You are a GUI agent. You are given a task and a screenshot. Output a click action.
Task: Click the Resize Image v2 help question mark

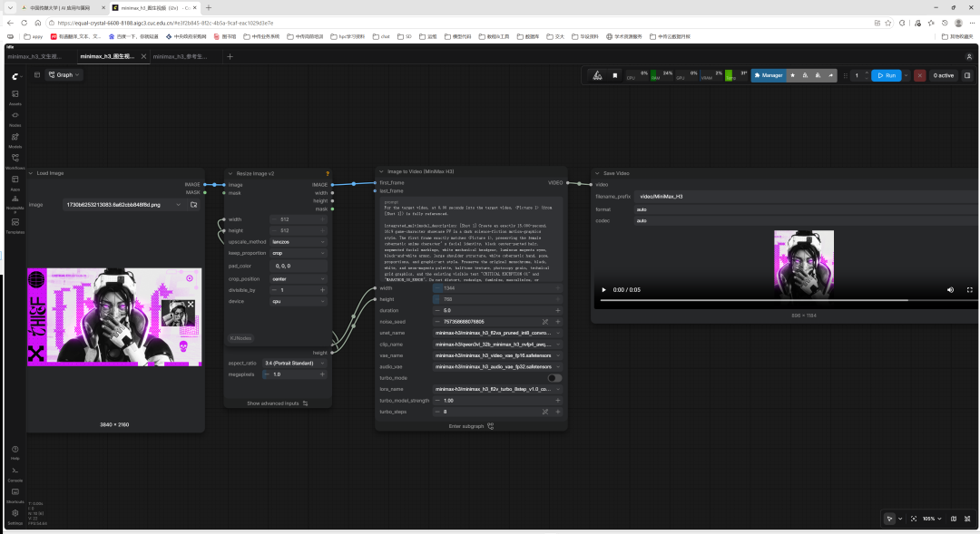(x=327, y=174)
